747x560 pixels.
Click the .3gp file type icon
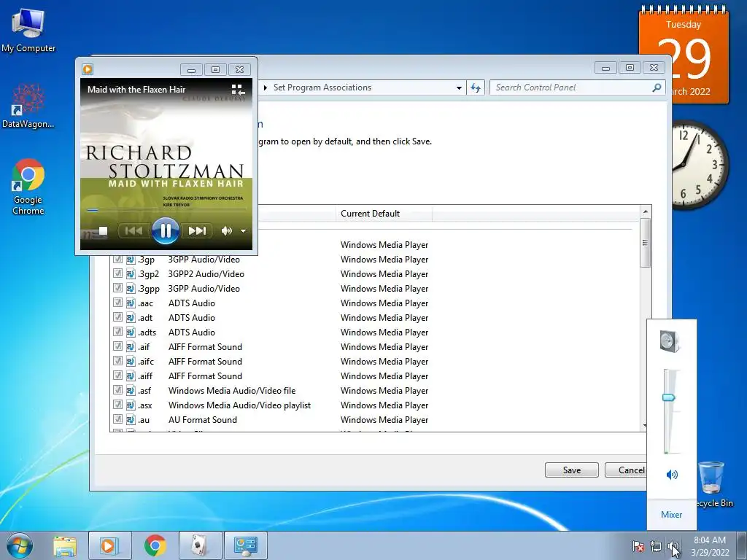click(131, 260)
